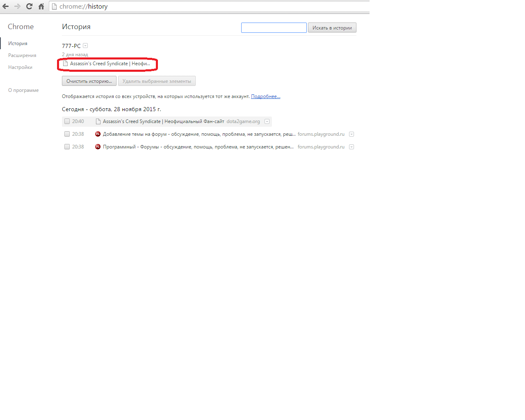Click the favicon of the 20:40 Assassin's Creed entry
The image size is (525, 420).
(x=98, y=121)
